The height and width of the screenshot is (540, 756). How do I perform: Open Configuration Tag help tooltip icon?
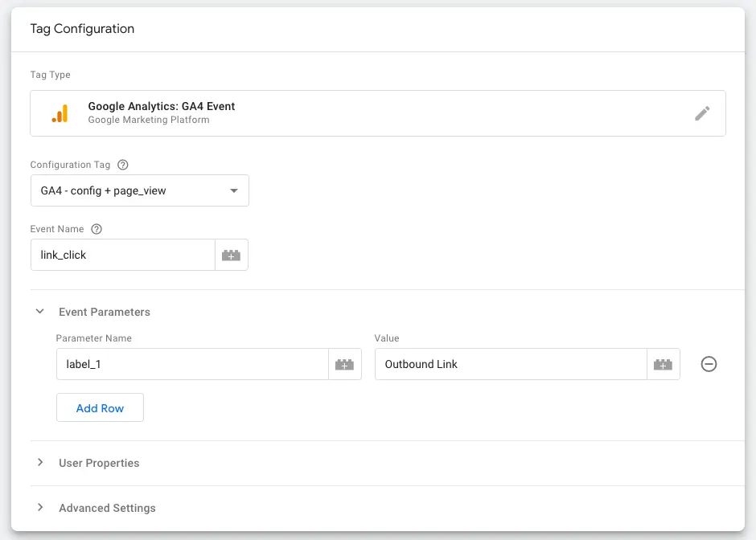pos(123,165)
